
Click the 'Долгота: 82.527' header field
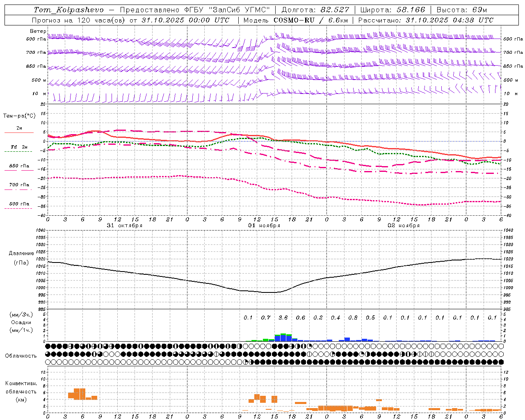[315, 10]
